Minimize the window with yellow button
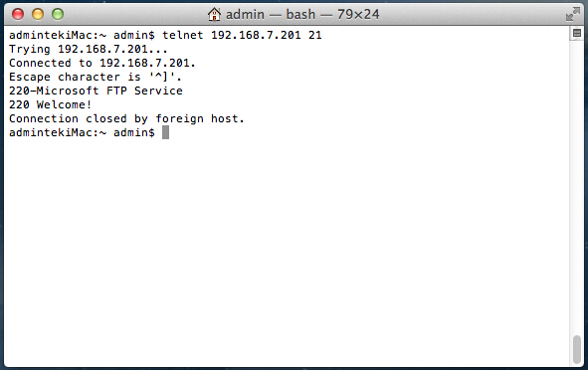This screenshot has width=588, height=370. click(x=38, y=14)
